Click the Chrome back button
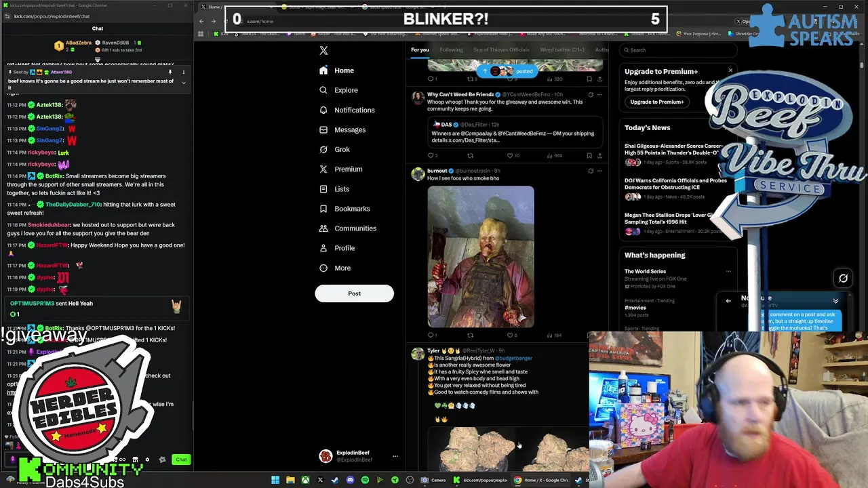The height and width of the screenshot is (488, 868). 201,21
